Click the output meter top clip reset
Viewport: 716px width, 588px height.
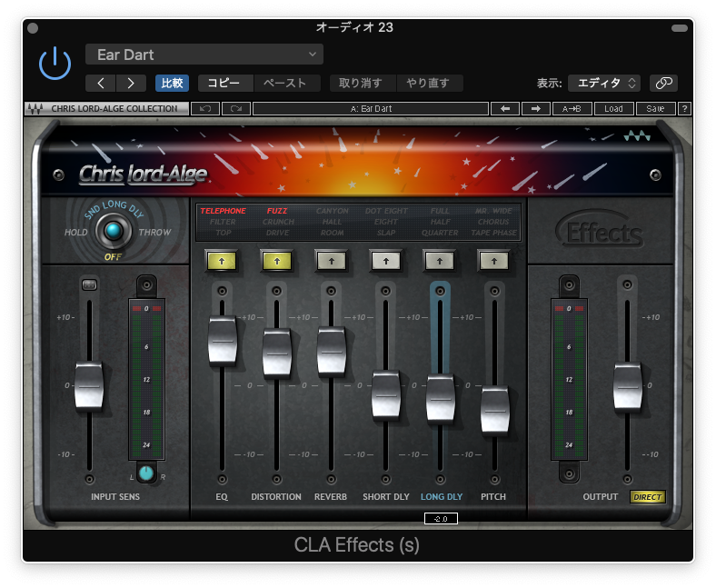point(569,309)
